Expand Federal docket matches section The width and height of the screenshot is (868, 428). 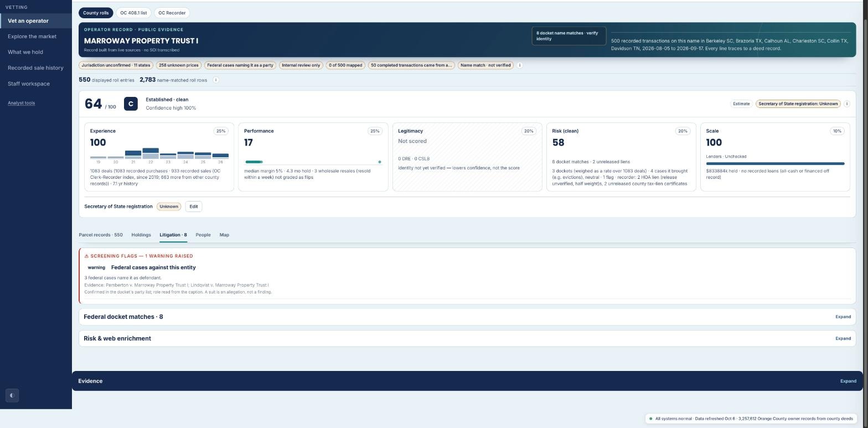pyautogui.click(x=843, y=317)
